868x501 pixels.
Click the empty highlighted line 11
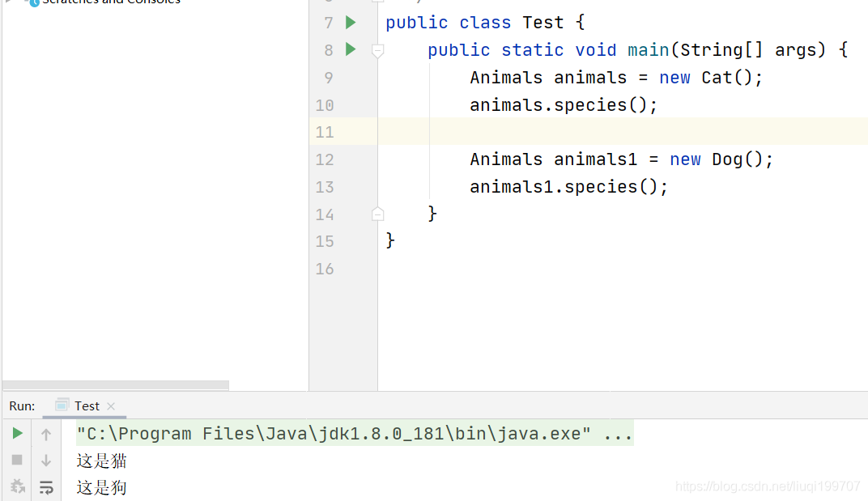coord(623,131)
